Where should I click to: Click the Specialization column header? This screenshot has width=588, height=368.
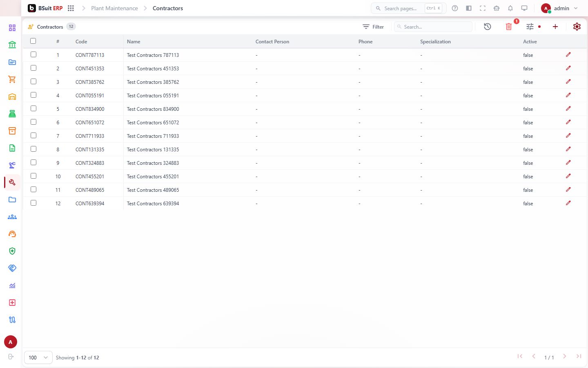click(x=435, y=42)
